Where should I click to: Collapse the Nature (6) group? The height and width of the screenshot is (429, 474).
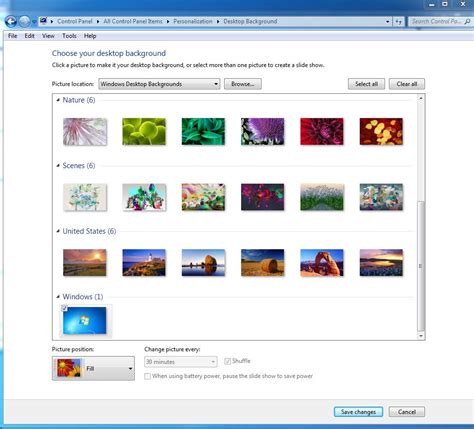tap(58, 100)
